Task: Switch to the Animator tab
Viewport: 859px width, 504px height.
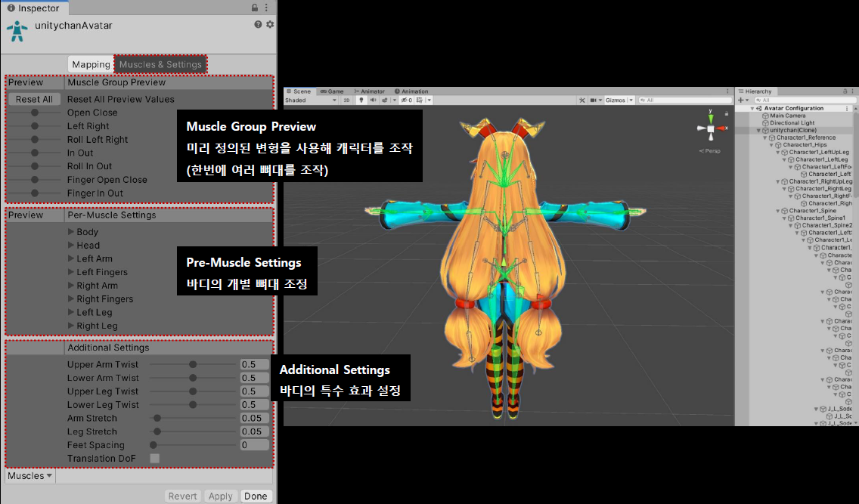Action: [x=369, y=91]
